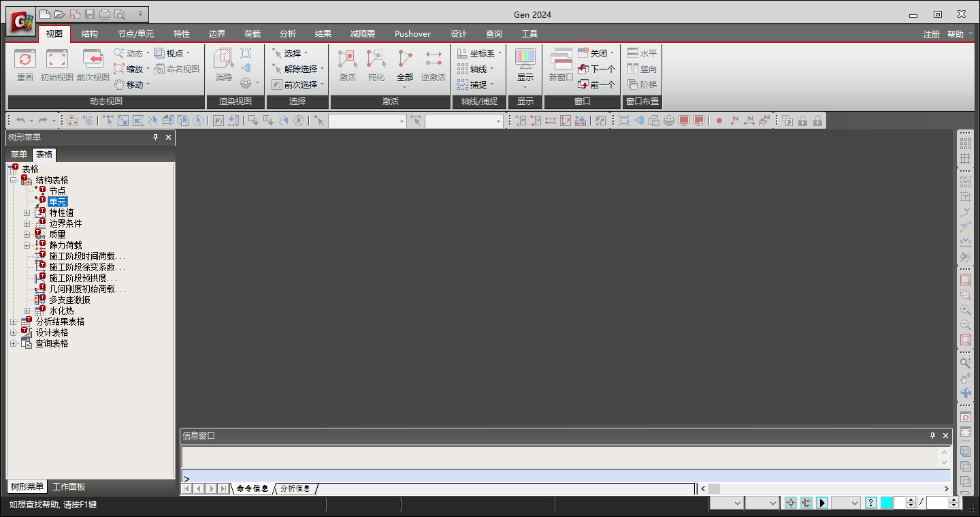This screenshot has height=517, width=980.
Task: Click the 注册 register button
Action: pos(932,34)
